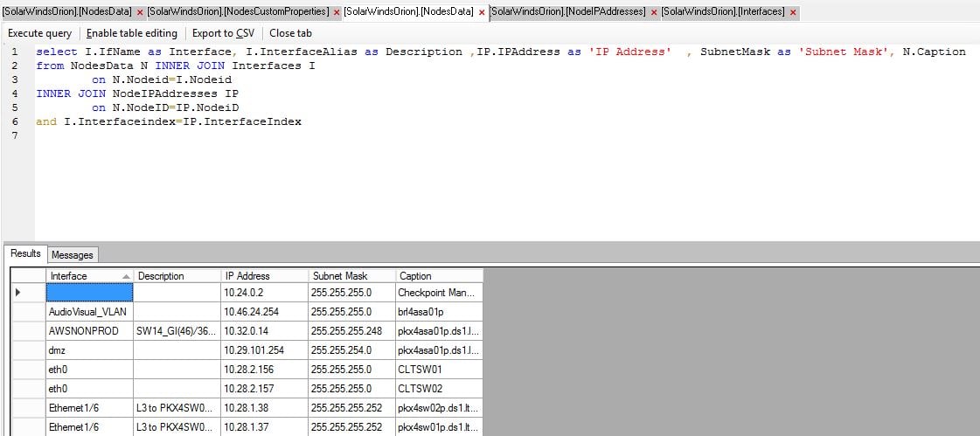Run the SQL with Execute query
The image size is (980, 436).
pyautogui.click(x=40, y=33)
